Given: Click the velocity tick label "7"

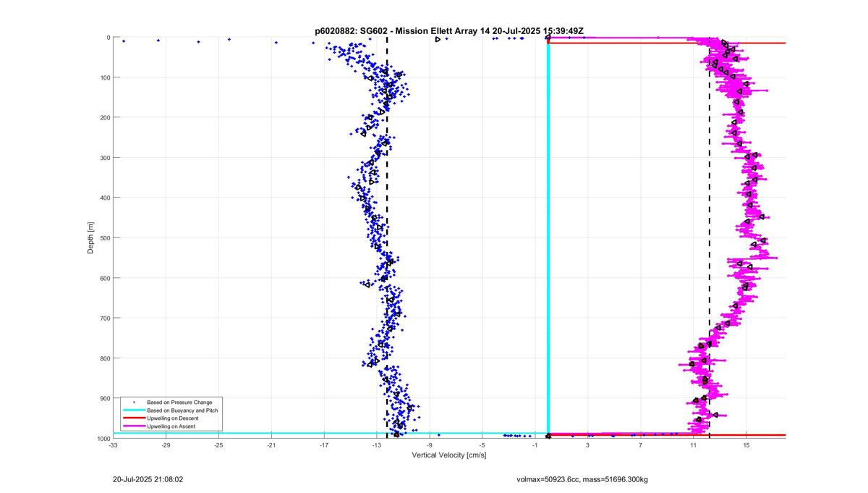Looking at the screenshot, I should pyautogui.click(x=640, y=446).
